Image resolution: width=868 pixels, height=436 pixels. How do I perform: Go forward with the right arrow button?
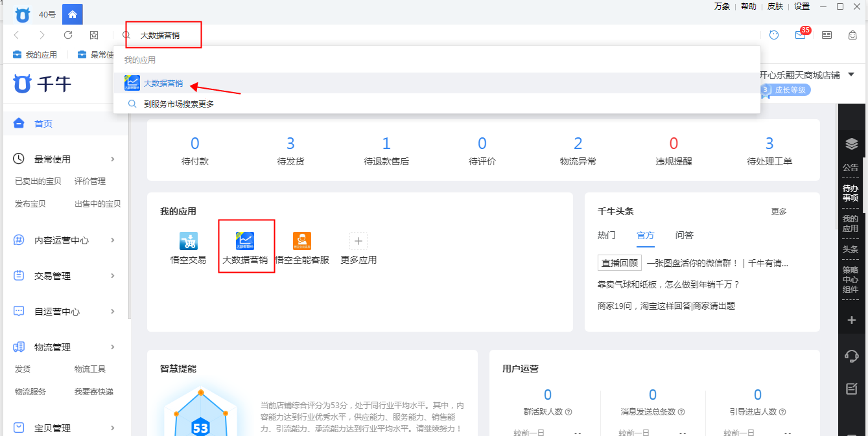42,35
